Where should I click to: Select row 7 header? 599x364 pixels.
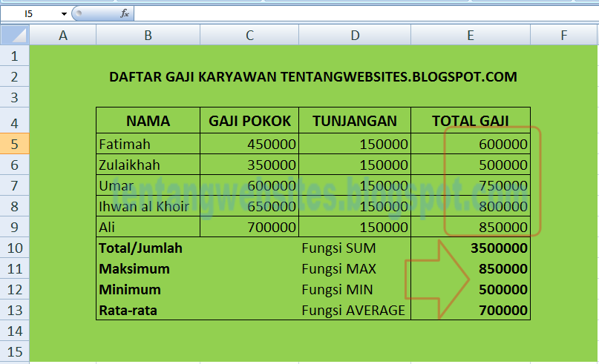15,185
